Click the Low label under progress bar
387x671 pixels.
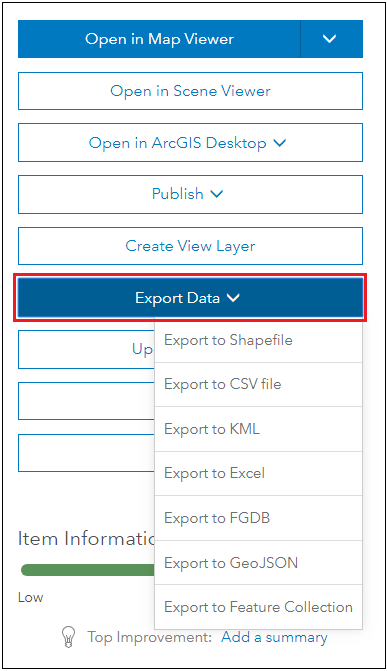(x=30, y=597)
